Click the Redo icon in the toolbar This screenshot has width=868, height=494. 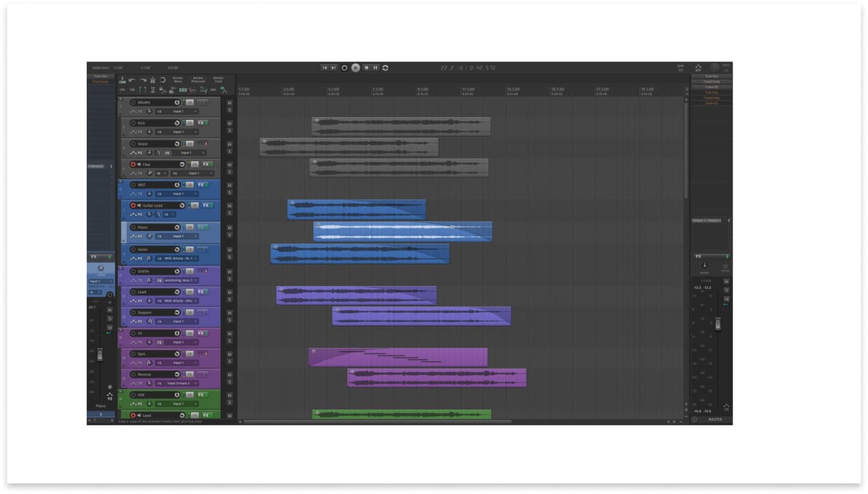coord(144,80)
